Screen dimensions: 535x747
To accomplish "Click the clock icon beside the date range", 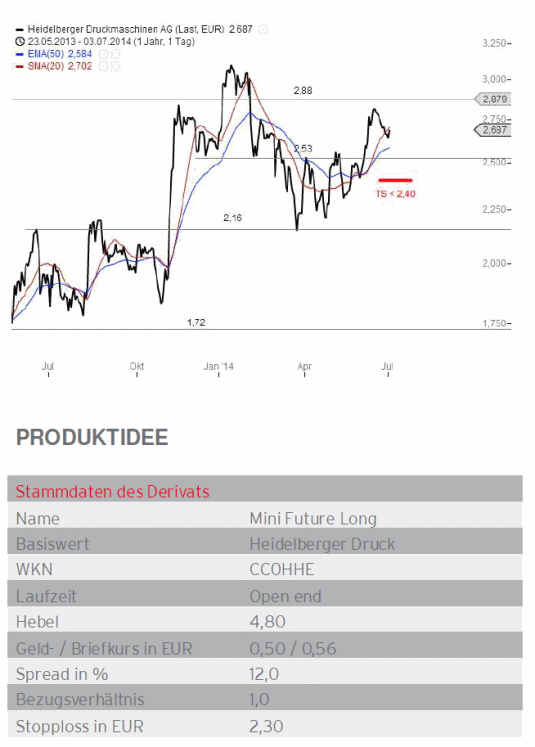I will pos(20,41).
